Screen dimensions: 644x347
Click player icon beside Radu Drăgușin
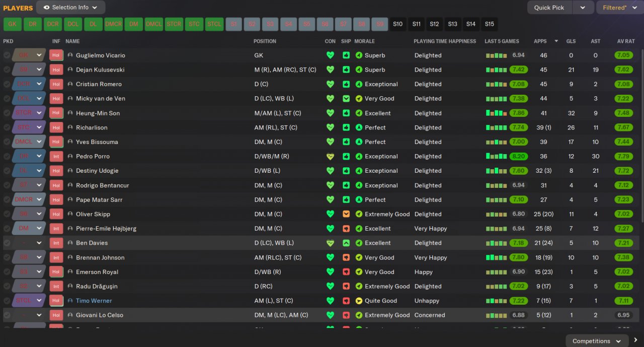(70, 287)
